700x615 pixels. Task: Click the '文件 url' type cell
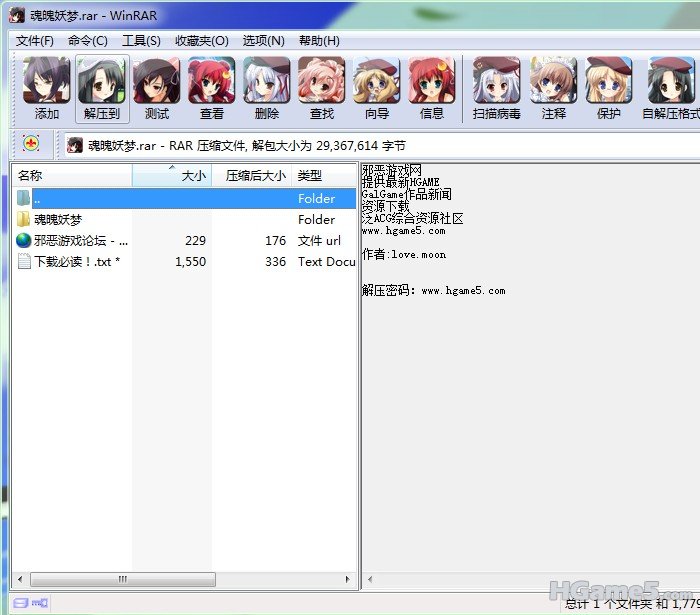click(x=319, y=241)
